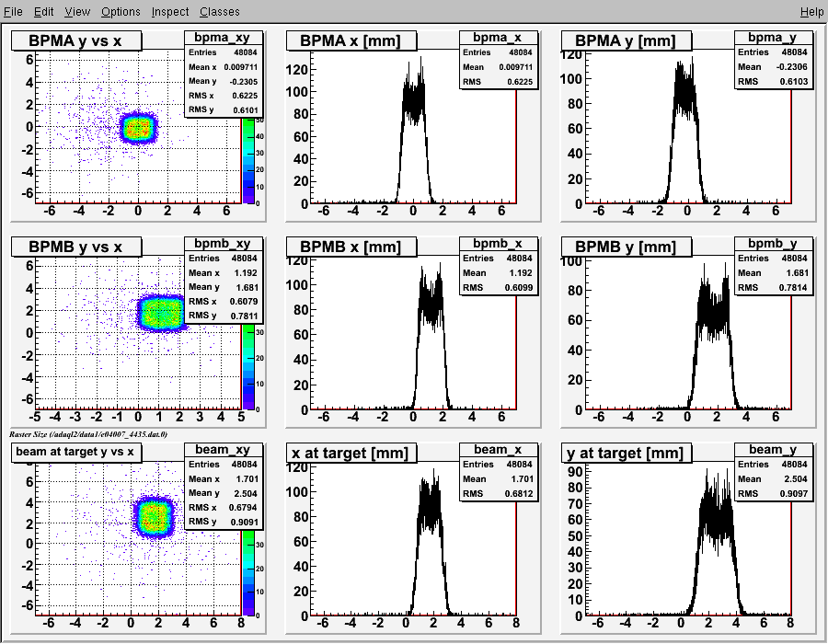Select the 'BPMA y [mm]' plot title
Image resolution: width=828 pixels, height=644 pixels.
(x=627, y=40)
